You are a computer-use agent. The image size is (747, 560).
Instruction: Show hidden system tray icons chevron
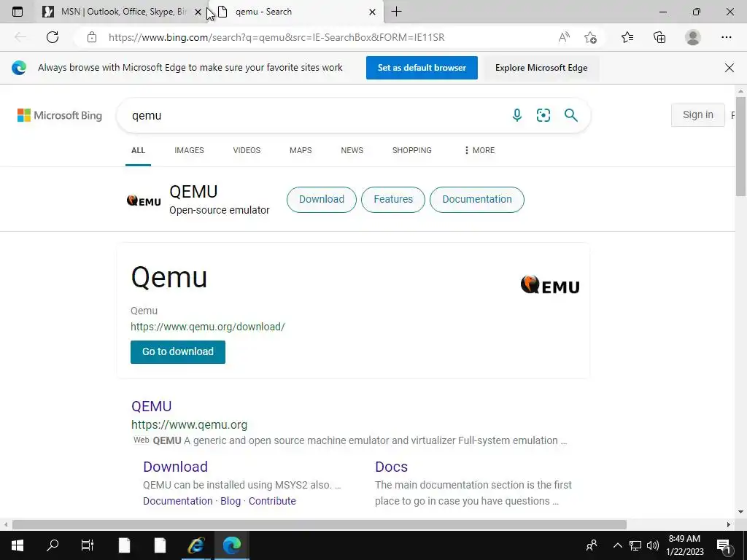click(x=617, y=545)
